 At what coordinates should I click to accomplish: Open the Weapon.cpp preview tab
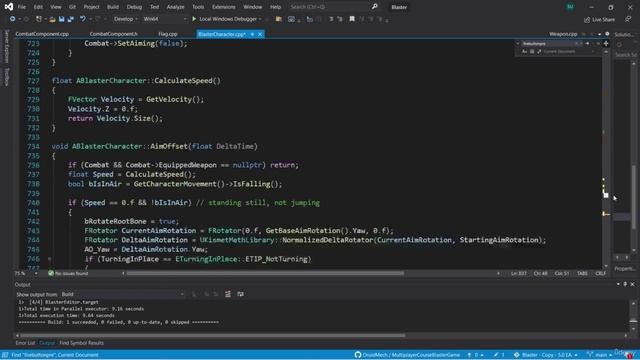coord(563,34)
